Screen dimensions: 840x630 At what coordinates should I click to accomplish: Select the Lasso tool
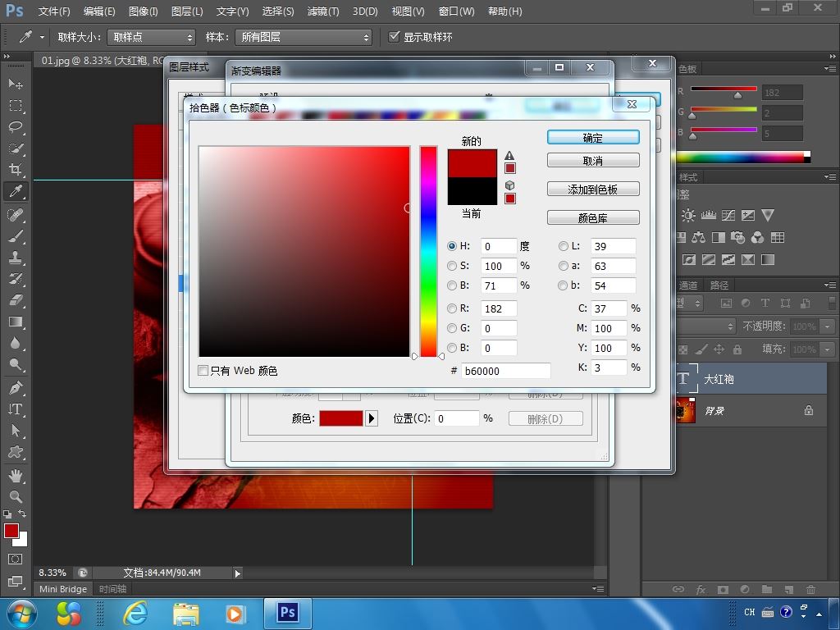(16, 127)
